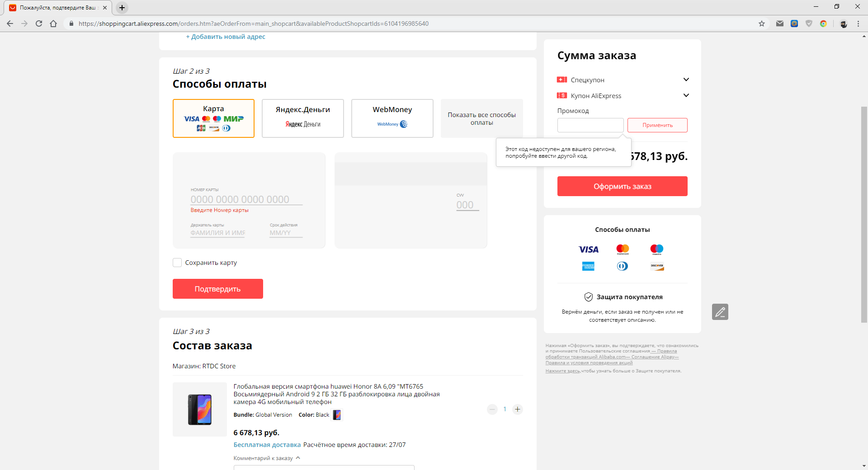Click the page vertical scrollbar thumb

click(864, 215)
